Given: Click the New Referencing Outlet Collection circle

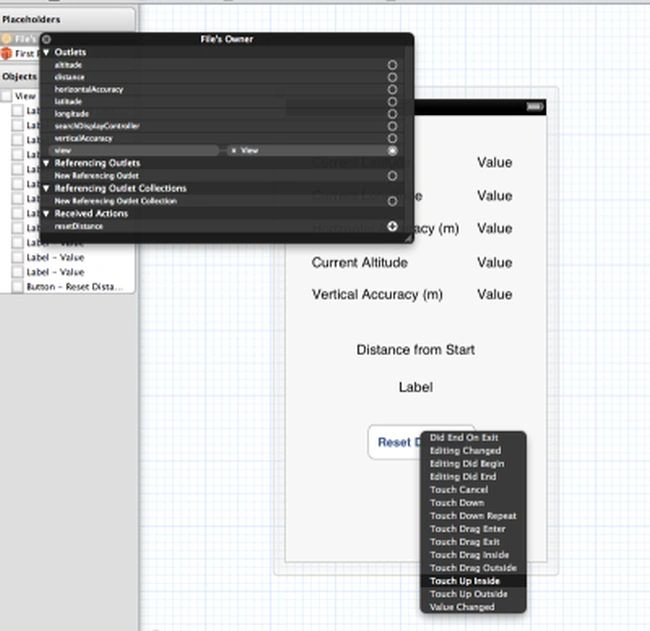Looking at the screenshot, I should 392,201.
